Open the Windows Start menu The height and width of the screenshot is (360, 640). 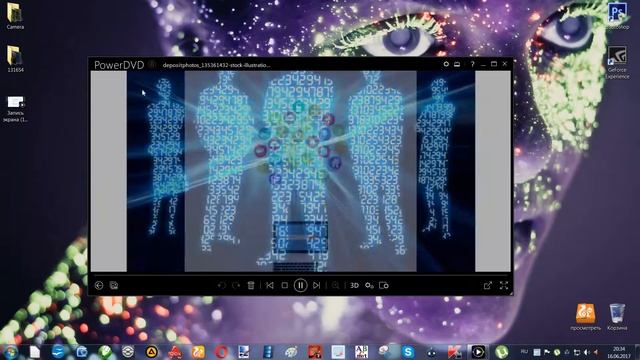click(x=10, y=352)
